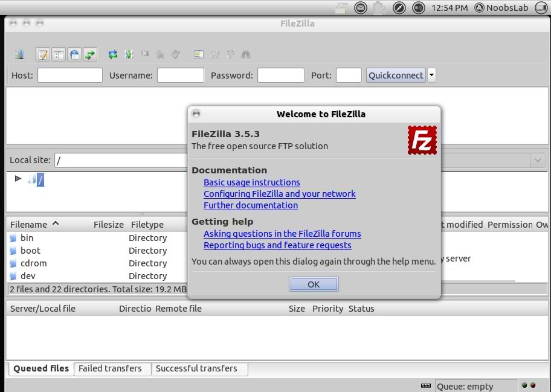Image resolution: width=551 pixels, height=392 pixels.
Task: Sort local files by Filesize column
Action: click(x=109, y=225)
